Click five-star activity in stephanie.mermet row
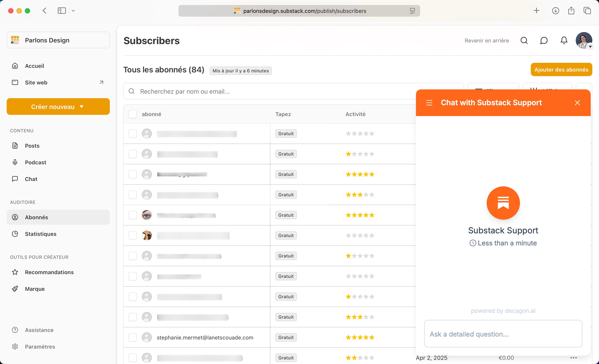Viewport: 599px width, 364px height. tap(360, 337)
